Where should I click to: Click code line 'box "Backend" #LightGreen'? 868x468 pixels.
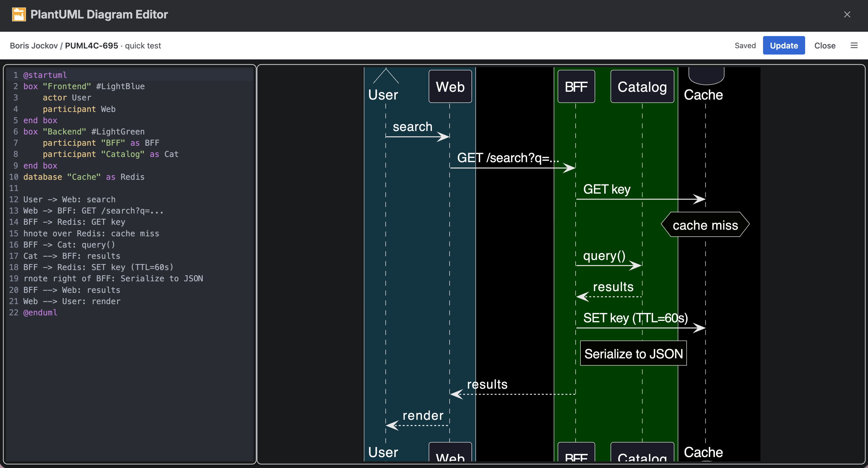pos(84,132)
